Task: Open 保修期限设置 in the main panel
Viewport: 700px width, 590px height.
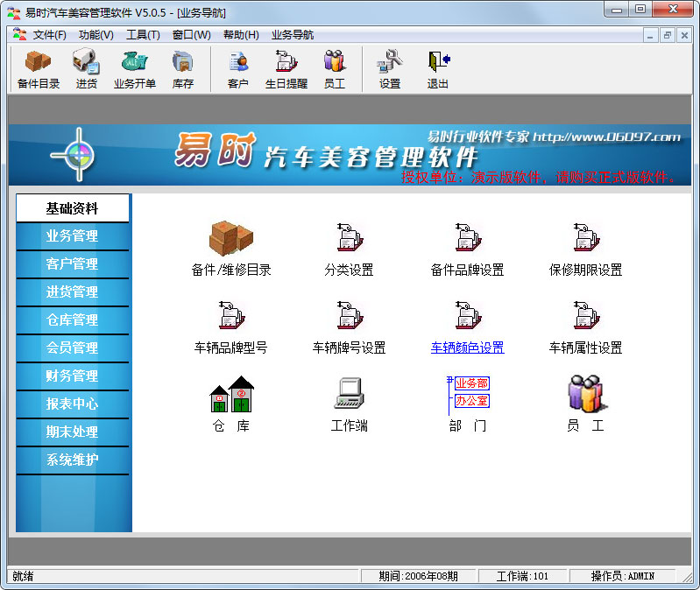Action: click(x=586, y=270)
